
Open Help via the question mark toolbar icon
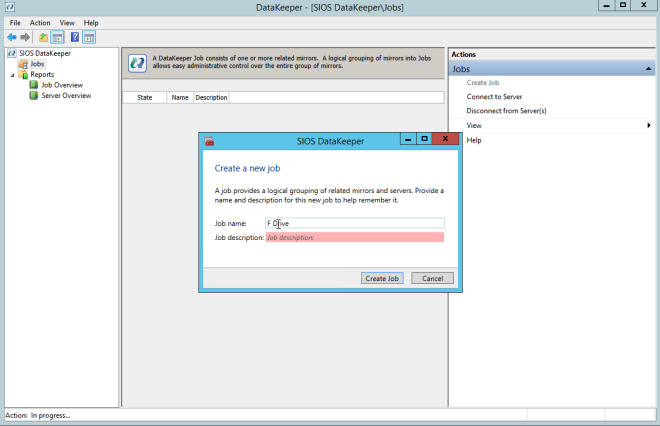75,37
